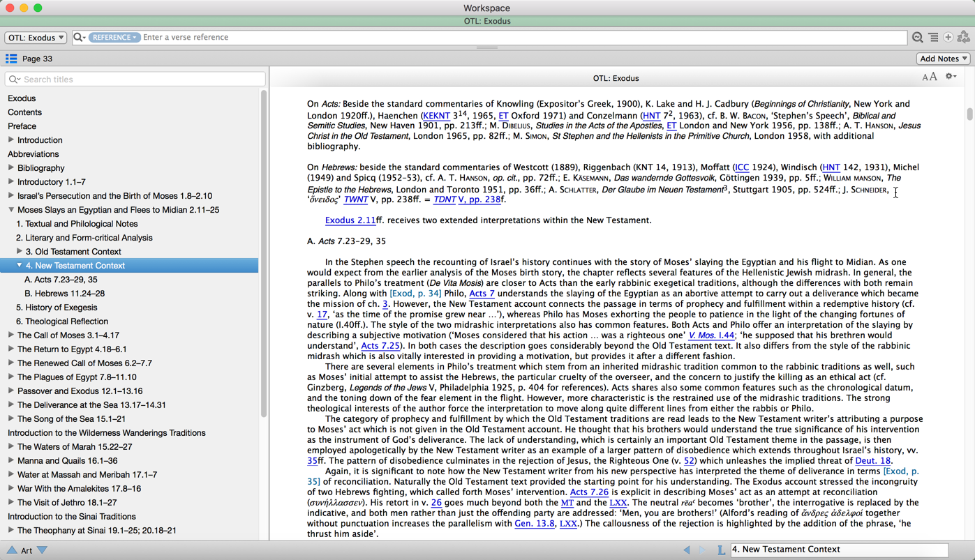Follow the Acts 7.25 link
The height and width of the screenshot is (560, 975).
(x=380, y=346)
